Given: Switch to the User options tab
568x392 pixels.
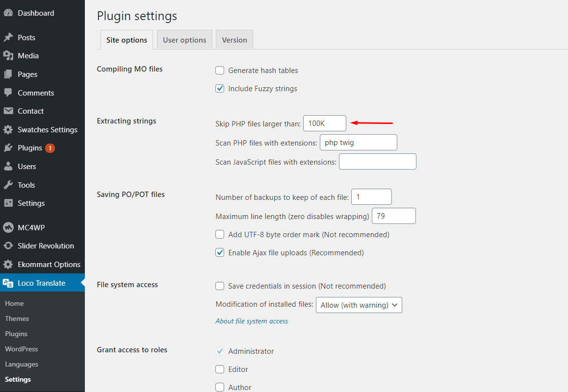Looking at the screenshot, I should [x=184, y=40].
